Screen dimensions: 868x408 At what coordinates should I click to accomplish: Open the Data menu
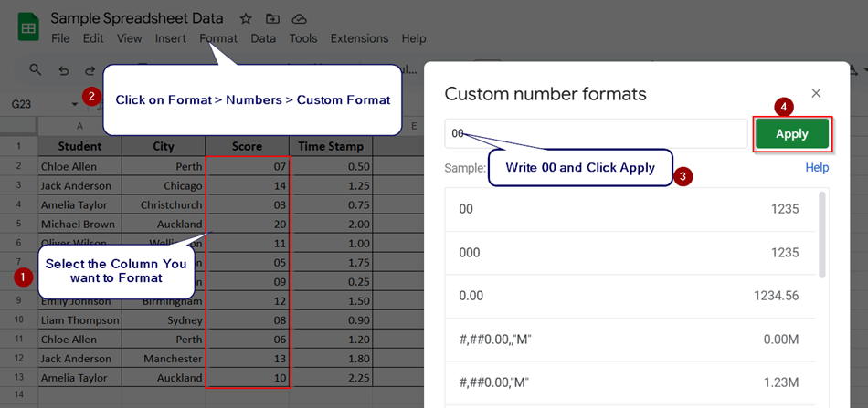tap(263, 38)
